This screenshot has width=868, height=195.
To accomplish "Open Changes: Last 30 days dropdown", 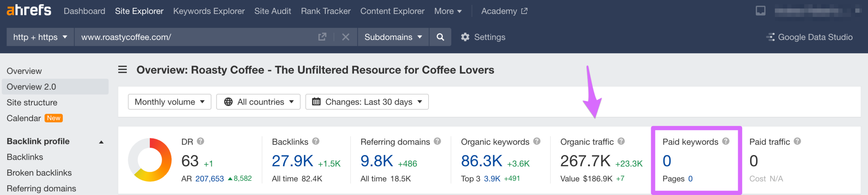I will point(367,102).
